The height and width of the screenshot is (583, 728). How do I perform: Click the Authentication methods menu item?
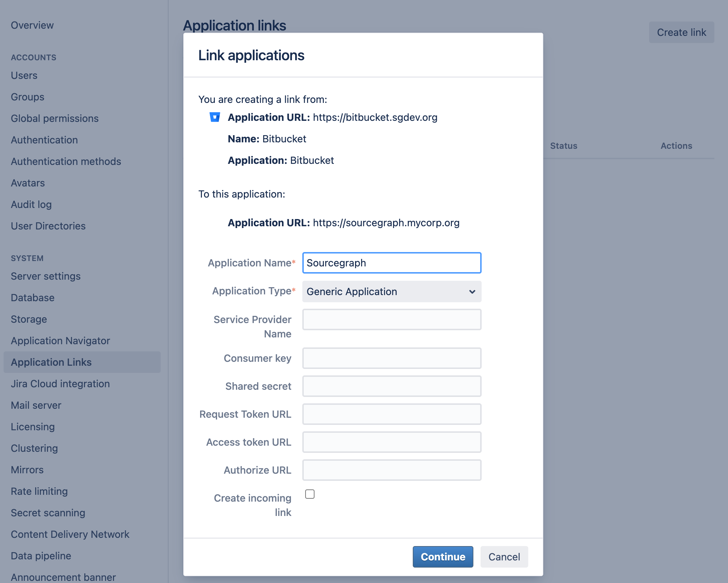66,161
